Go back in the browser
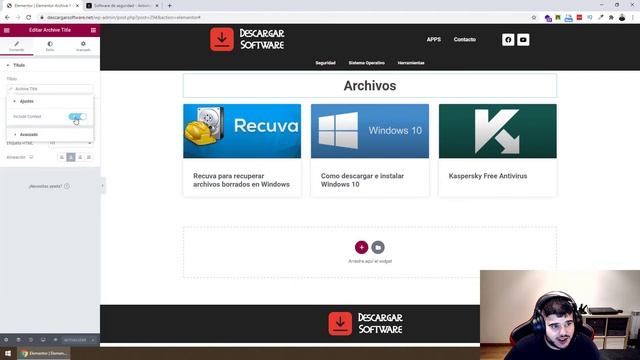 click(x=7, y=18)
